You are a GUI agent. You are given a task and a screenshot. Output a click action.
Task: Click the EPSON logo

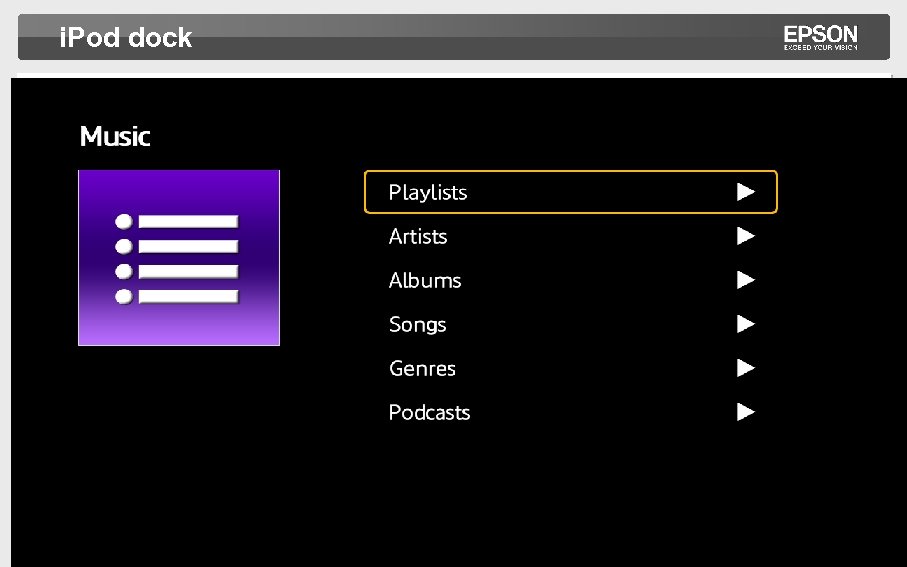point(820,34)
